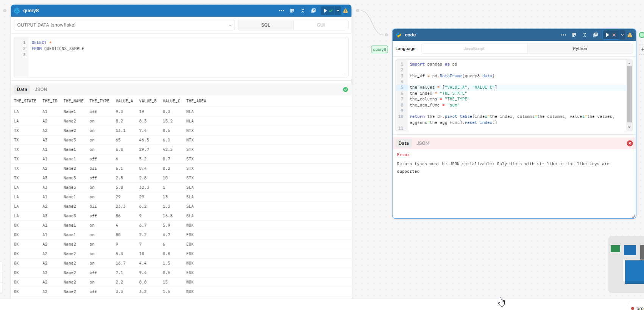Click the resize handle at code block corner
The width and height of the screenshot is (644, 310).
click(x=633, y=216)
